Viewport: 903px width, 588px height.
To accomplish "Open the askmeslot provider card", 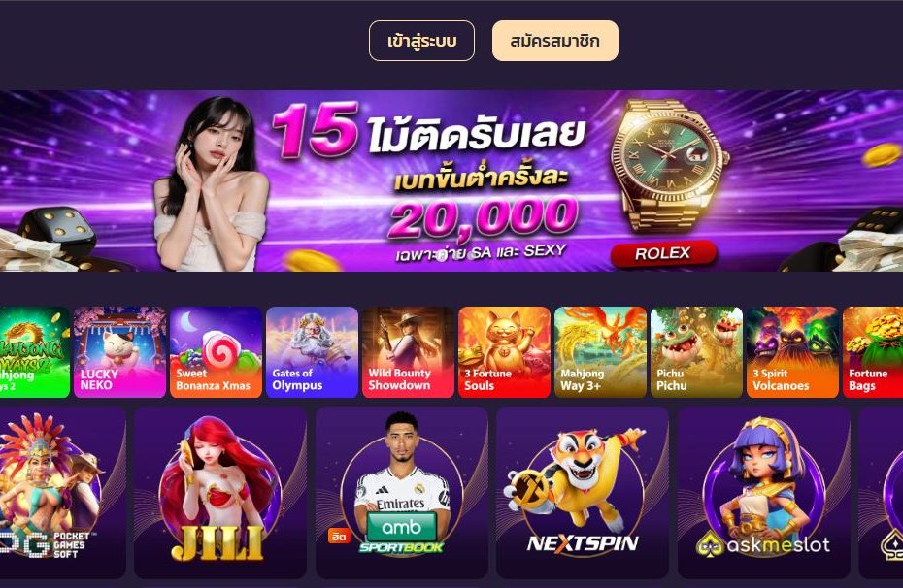I will pos(764,493).
